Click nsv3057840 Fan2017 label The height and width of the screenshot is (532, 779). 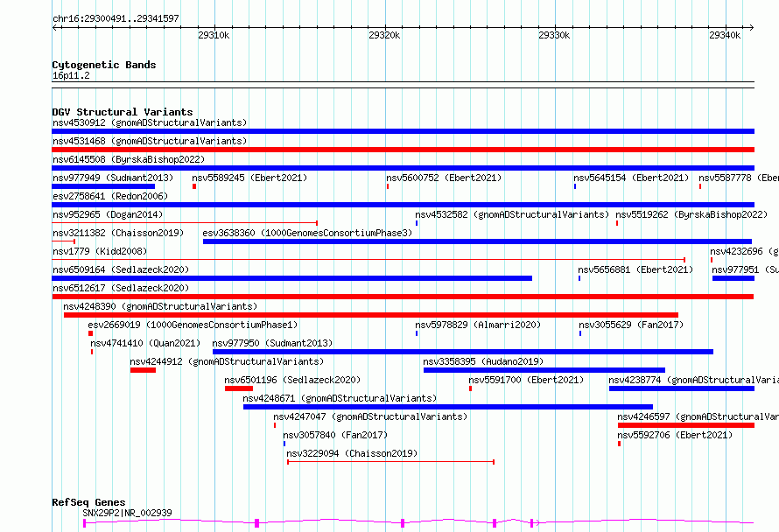335,435
